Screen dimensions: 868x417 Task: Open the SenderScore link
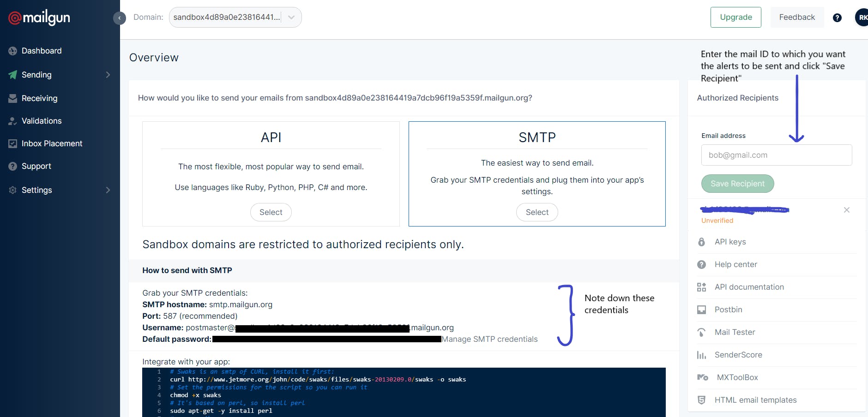pyautogui.click(x=738, y=355)
